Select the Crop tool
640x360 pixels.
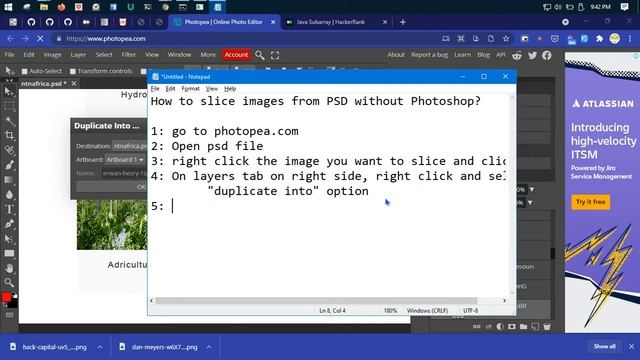[9, 136]
